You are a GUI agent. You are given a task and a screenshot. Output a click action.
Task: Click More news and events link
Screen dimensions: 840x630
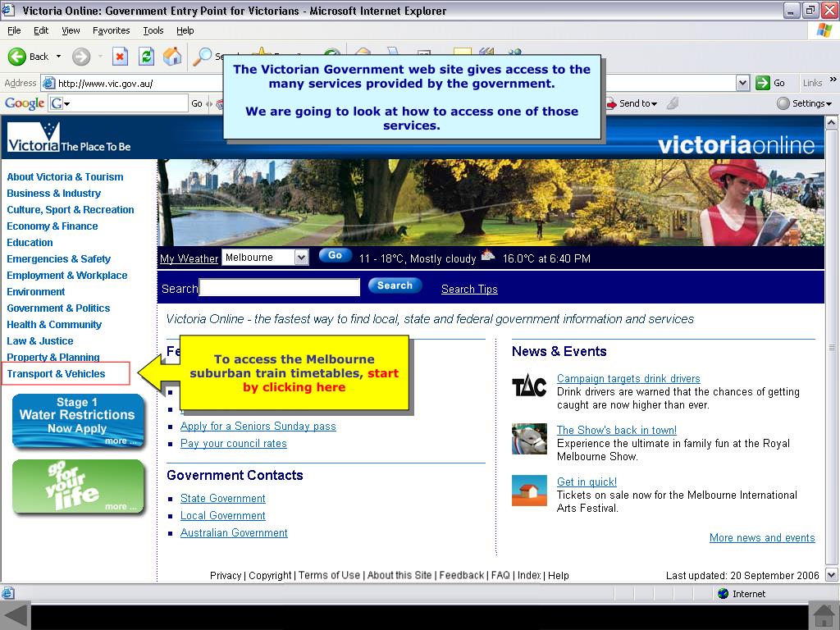pos(762,537)
